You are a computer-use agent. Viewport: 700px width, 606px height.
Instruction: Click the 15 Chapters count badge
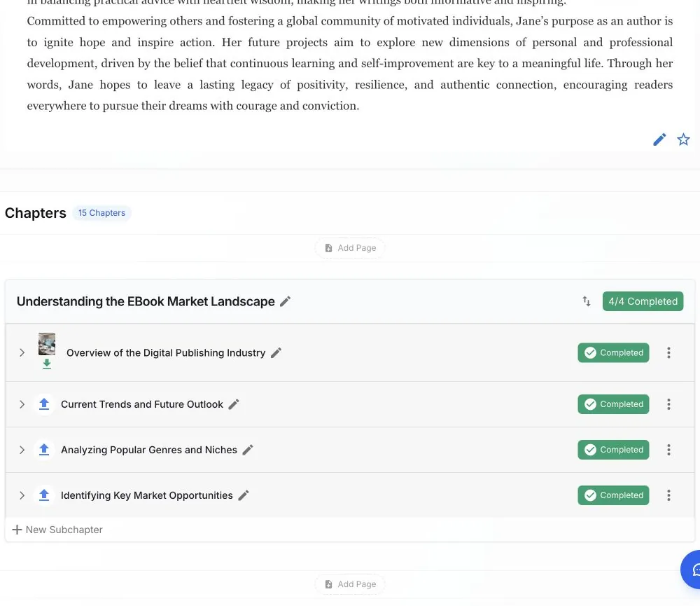(101, 213)
